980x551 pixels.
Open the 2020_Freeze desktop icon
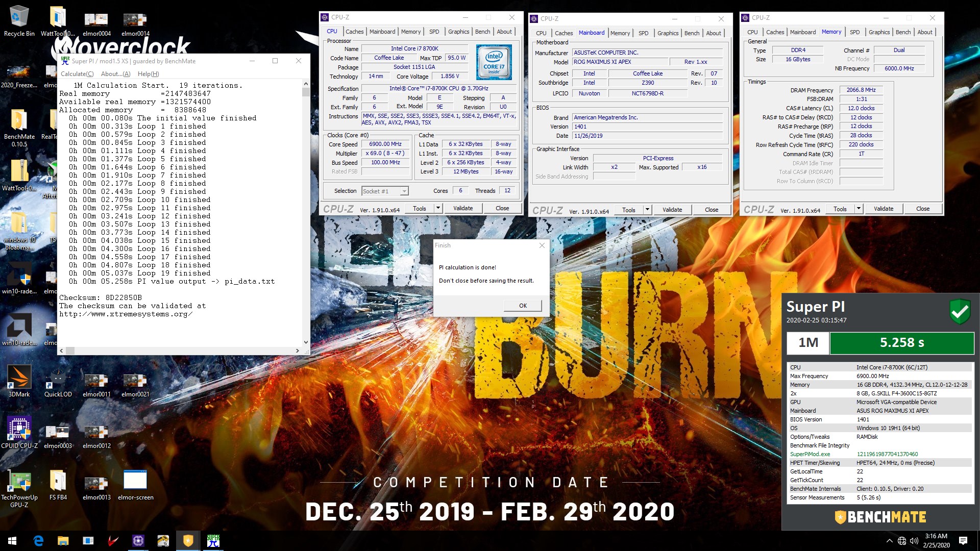(19, 75)
